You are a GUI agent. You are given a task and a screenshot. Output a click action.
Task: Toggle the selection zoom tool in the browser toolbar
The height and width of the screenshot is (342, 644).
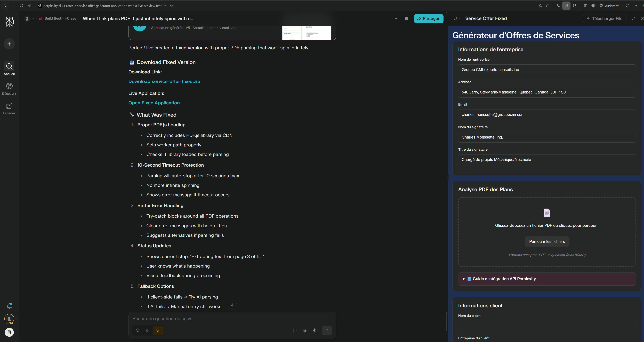pos(566,5)
